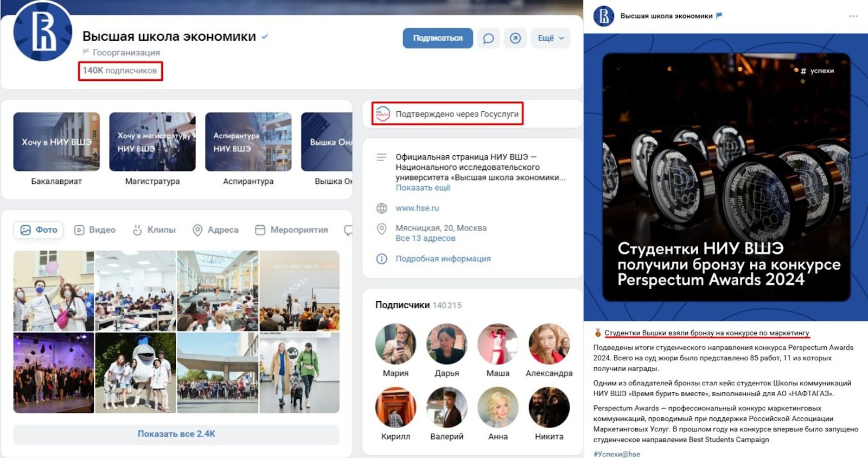868x458 pixels.
Task: Click the location pin icon near Мясницкая address
Action: (x=382, y=229)
